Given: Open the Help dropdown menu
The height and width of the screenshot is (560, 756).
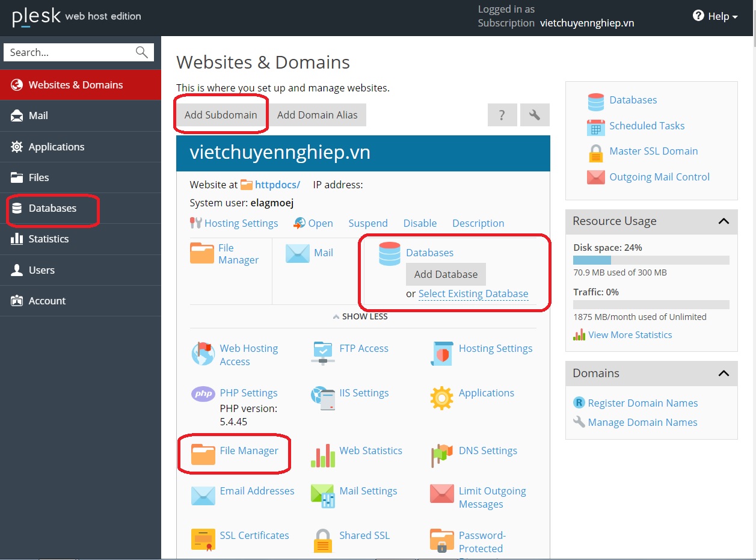Looking at the screenshot, I should pyautogui.click(x=715, y=16).
